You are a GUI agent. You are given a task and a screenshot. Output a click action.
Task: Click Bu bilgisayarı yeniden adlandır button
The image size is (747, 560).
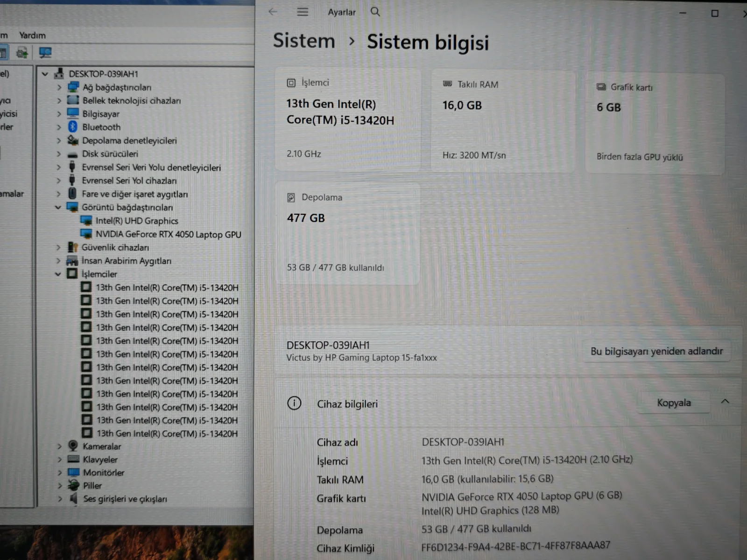[x=656, y=351]
